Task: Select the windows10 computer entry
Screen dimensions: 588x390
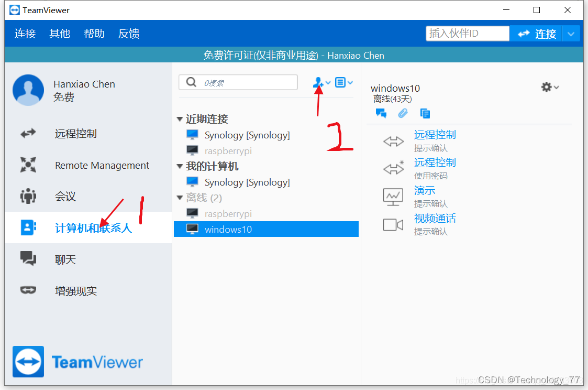Action: 267,229
